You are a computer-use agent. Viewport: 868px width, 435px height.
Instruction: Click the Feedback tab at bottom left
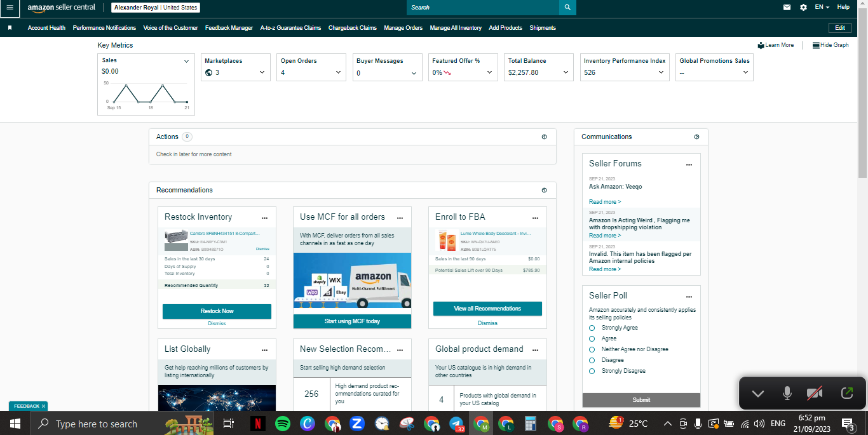pos(28,406)
